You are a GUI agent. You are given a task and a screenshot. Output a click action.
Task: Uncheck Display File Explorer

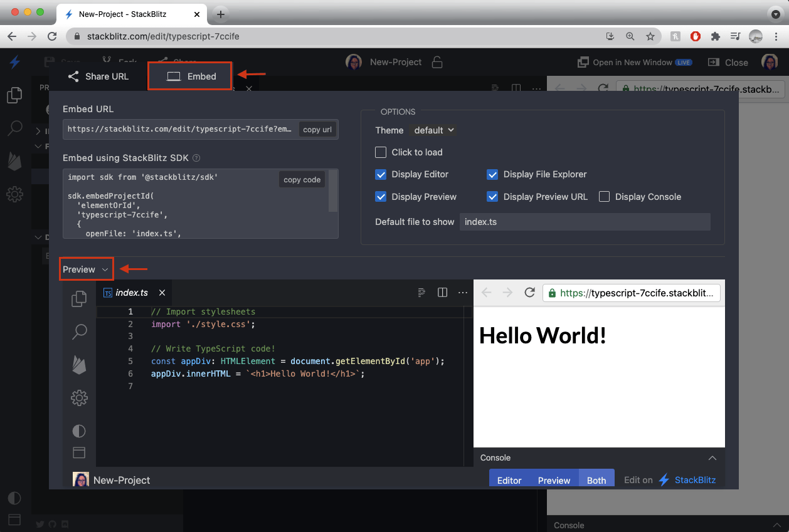point(492,174)
